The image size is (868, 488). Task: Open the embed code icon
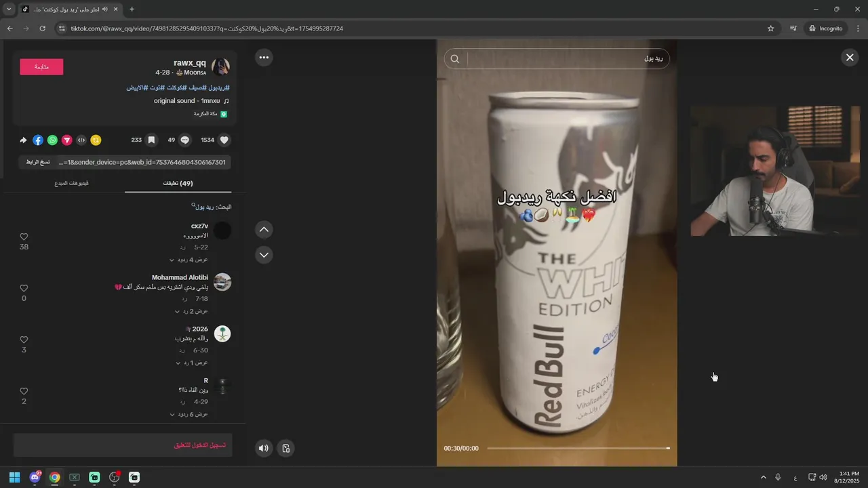(x=81, y=140)
